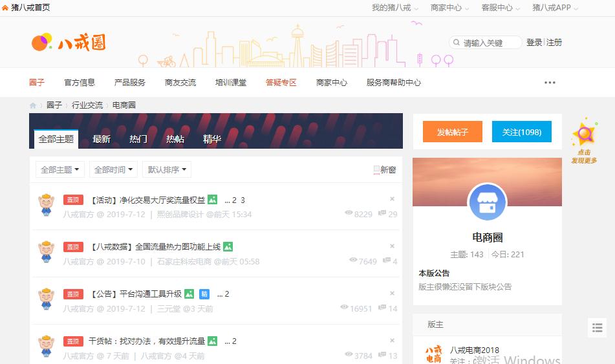The height and width of the screenshot is (364, 615).
Task: Open the 全部时间 filter dropdown
Action: (x=113, y=169)
